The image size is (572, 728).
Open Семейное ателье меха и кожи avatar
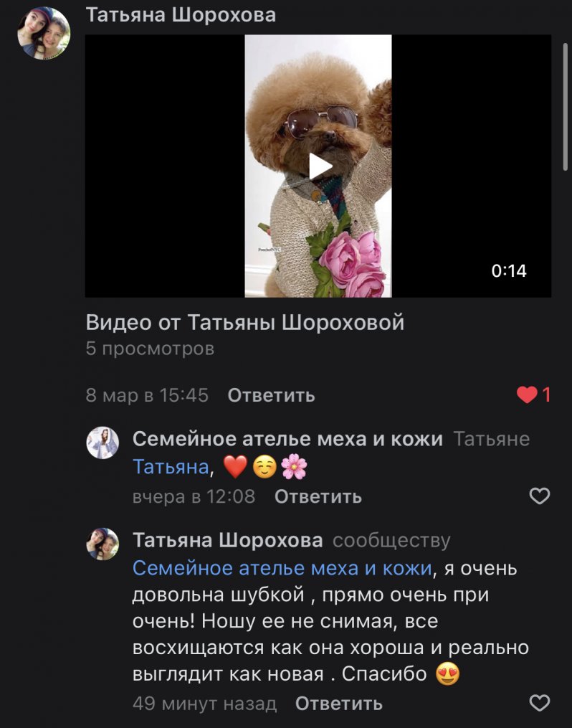[103, 443]
